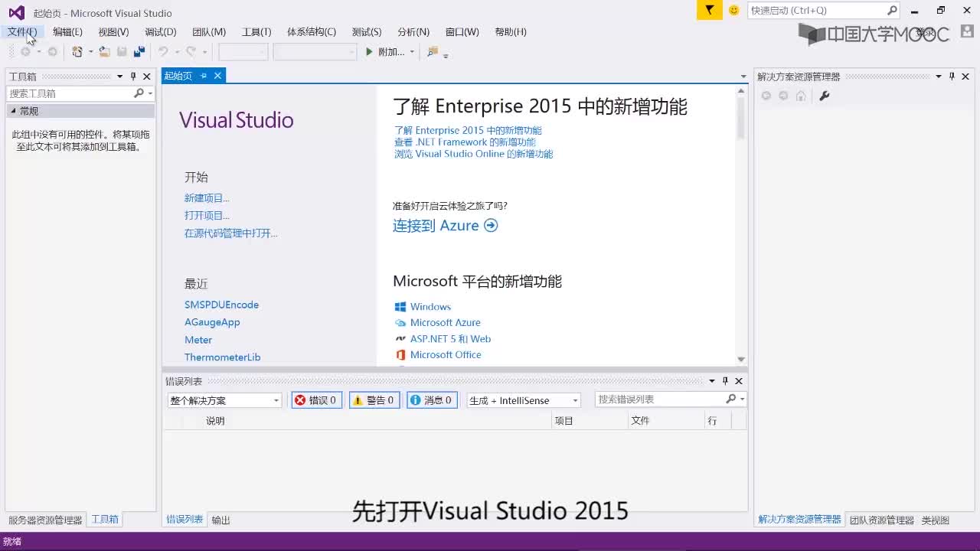
Task: Open the New Project icon dropdown arrow
Action: click(x=90, y=52)
